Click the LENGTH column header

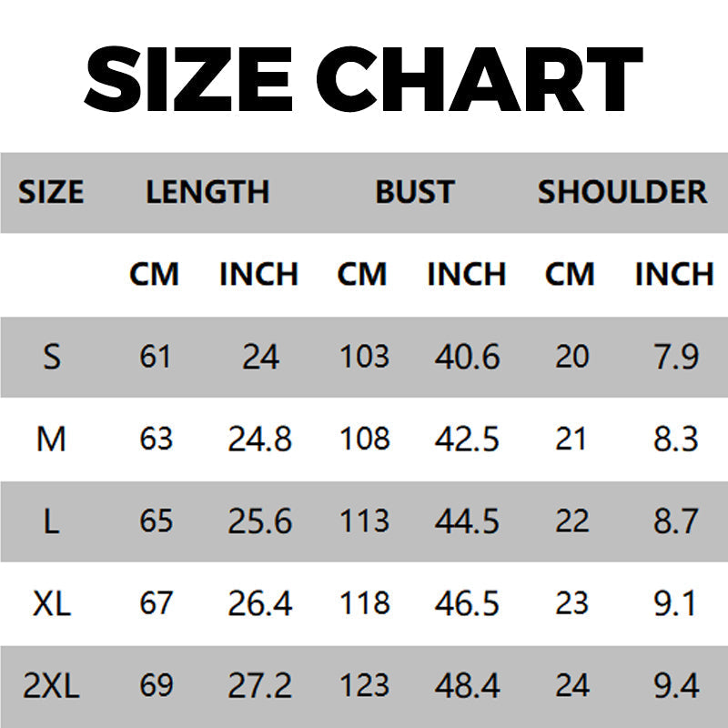pyautogui.click(x=207, y=192)
